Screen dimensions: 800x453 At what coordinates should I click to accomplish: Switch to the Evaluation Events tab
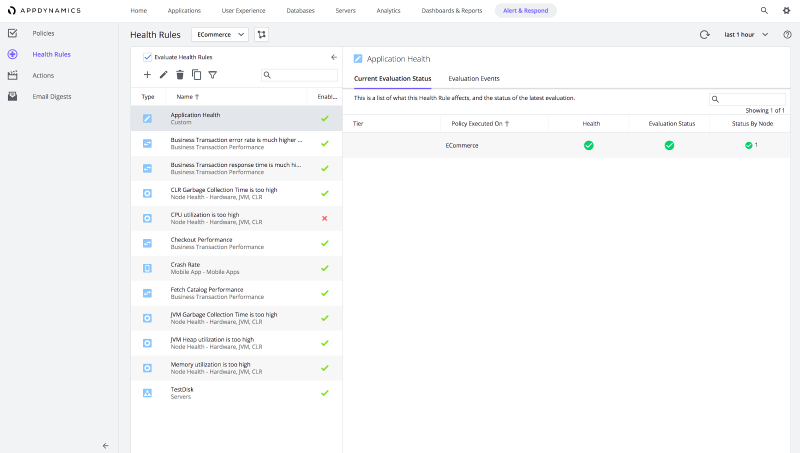pyautogui.click(x=474, y=79)
